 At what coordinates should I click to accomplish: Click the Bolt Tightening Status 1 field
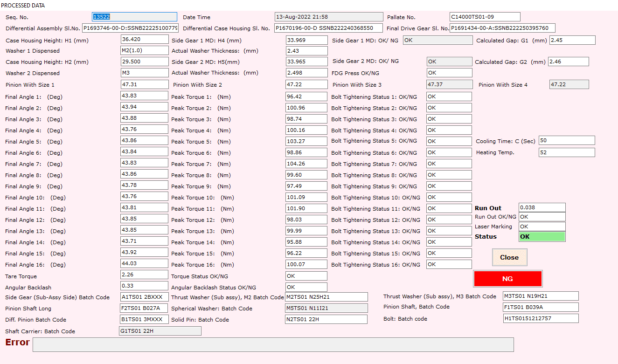tap(449, 96)
